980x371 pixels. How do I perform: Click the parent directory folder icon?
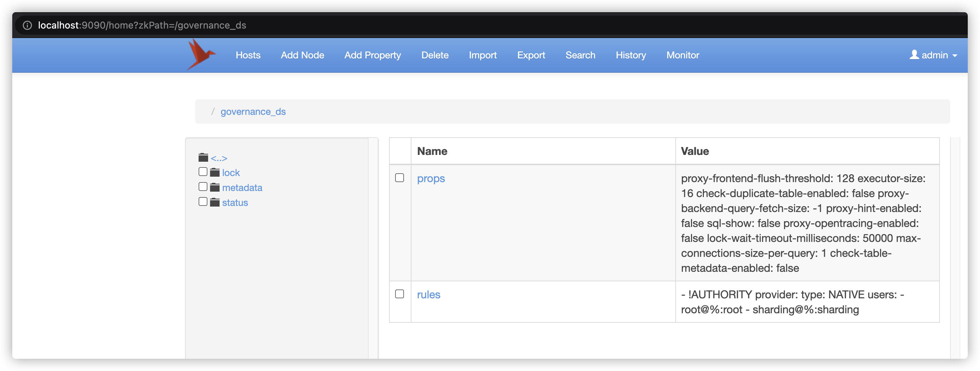click(203, 157)
